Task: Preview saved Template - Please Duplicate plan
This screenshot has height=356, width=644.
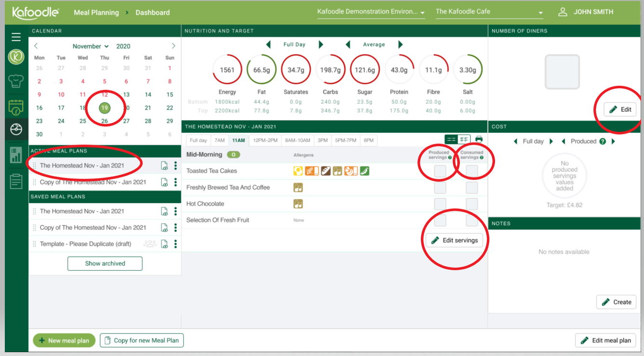Action: coord(164,244)
